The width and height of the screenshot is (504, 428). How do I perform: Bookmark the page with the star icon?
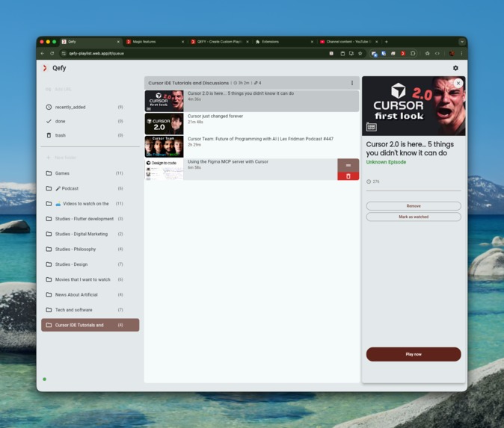(360, 53)
